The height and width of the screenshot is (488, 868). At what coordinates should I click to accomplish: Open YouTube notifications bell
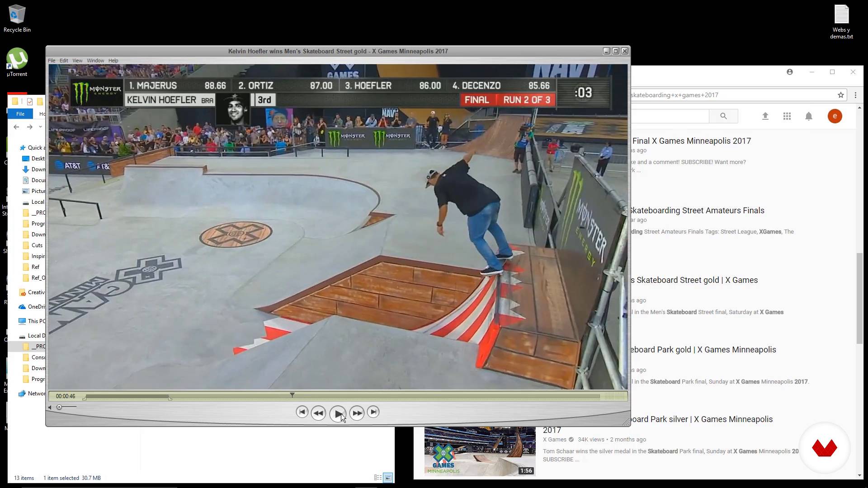(x=809, y=116)
